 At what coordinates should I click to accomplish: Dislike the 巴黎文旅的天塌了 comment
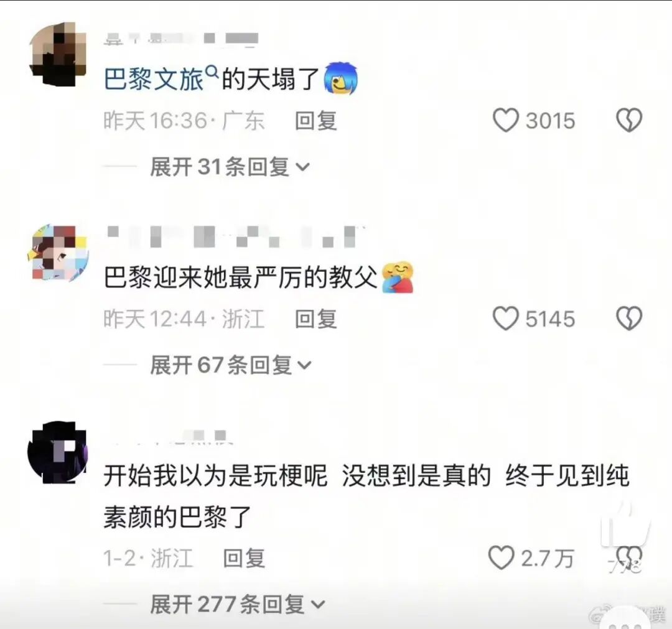click(629, 120)
